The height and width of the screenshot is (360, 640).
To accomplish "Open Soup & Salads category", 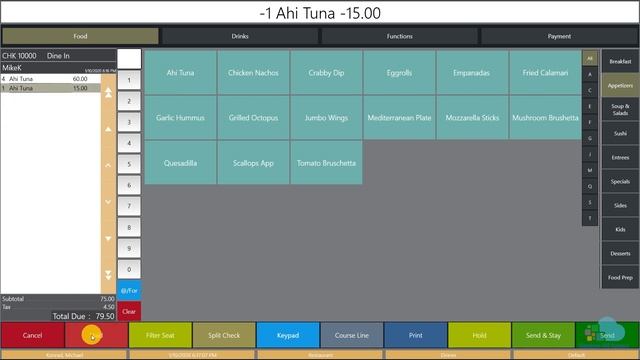I will pyautogui.click(x=620, y=109).
